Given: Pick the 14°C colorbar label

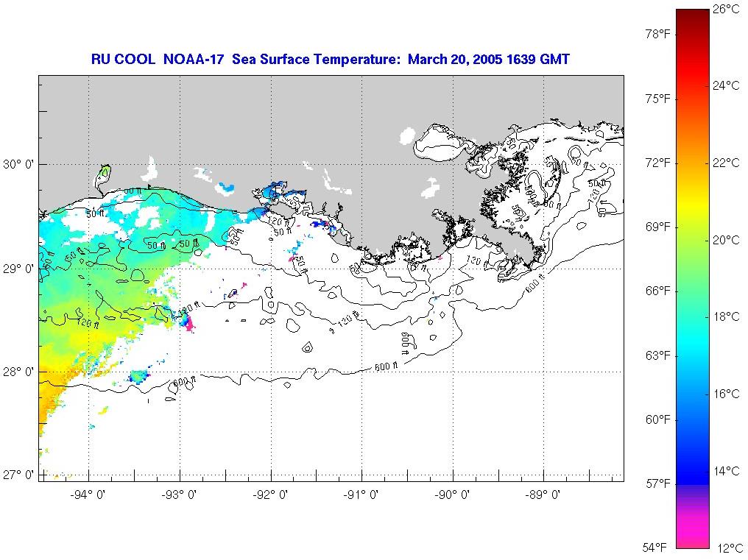Looking at the screenshot, I should click(x=726, y=471).
